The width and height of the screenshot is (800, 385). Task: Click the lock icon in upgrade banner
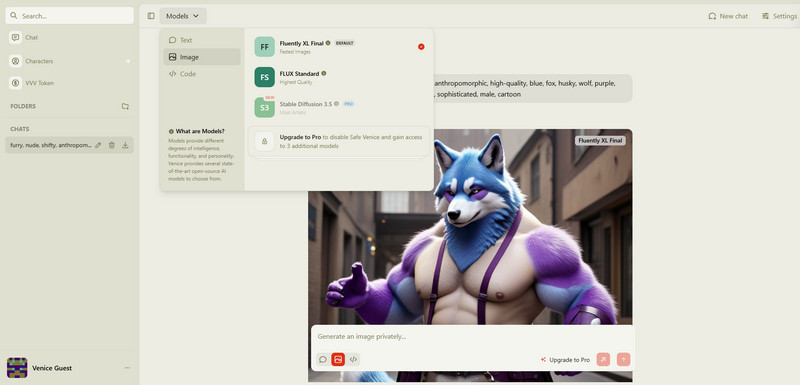[x=264, y=141]
